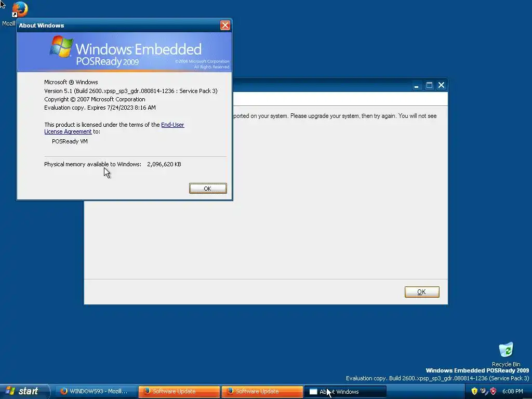Click the 'Copyright © 2007 Microsoft Corporation' line
This screenshot has height=399, width=532.
95,99
